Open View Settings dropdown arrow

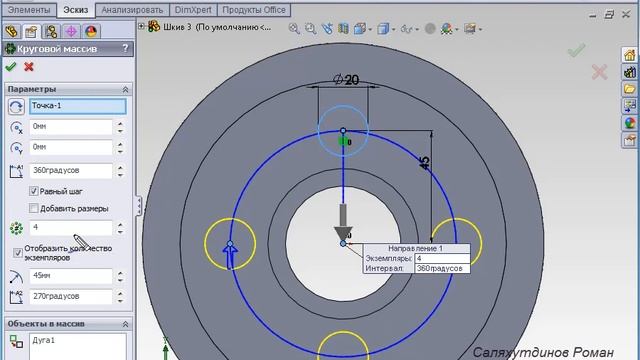(480, 29)
